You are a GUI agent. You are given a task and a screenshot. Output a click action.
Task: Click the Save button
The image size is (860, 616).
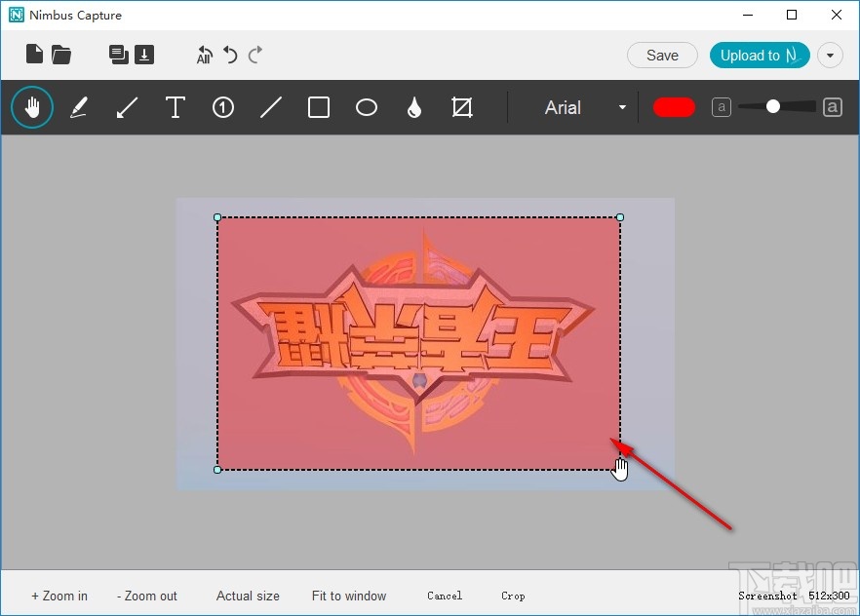point(662,56)
